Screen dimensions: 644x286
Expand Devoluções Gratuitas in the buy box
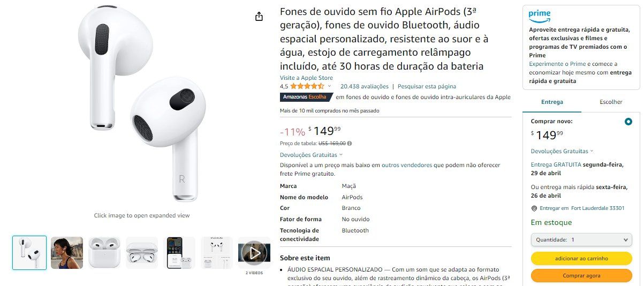click(562, 151)
